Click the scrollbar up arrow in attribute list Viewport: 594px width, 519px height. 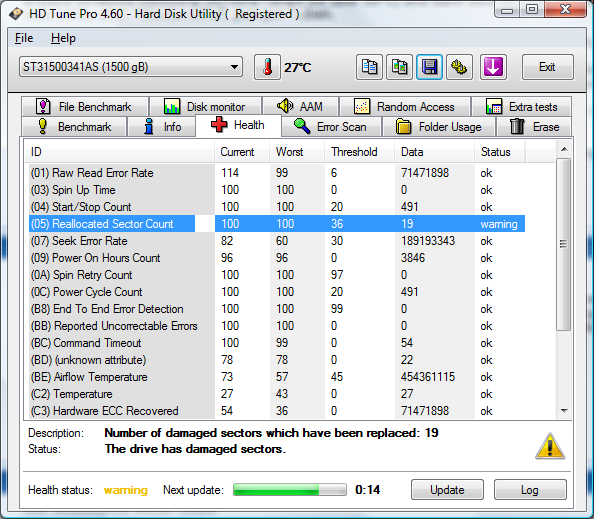[x=564, y=149]
